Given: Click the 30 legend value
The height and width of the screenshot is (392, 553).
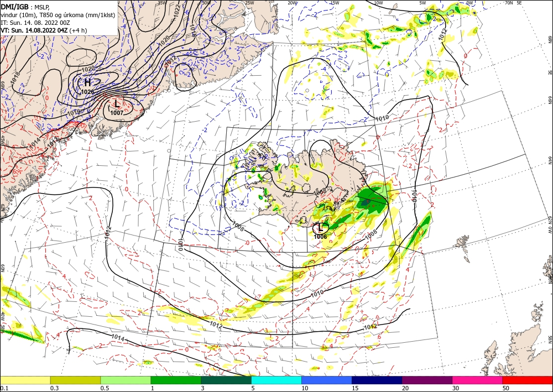Looking at the screenshot, I should point(456,388).
